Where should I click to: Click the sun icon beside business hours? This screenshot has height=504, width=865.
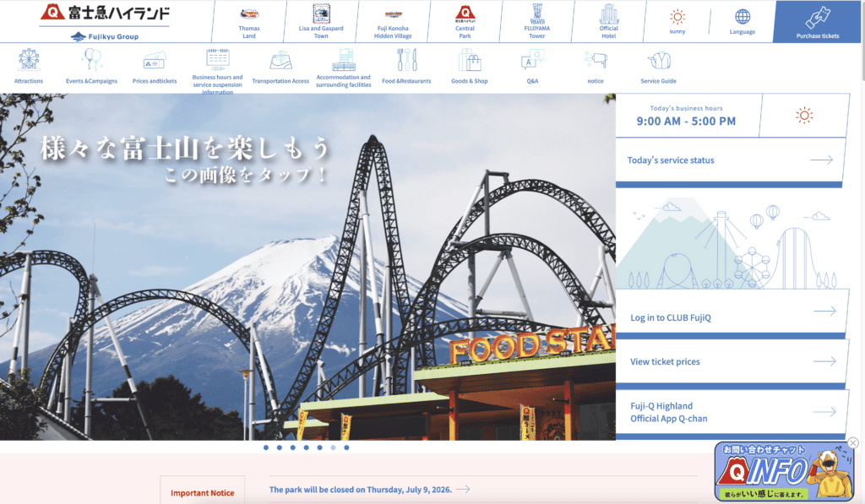pos(804,116)
